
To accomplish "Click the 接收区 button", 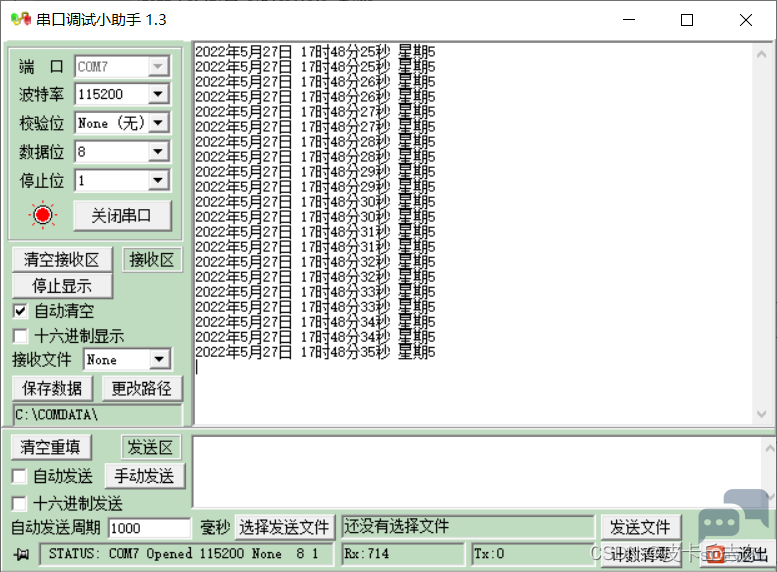I will tap(152, 260).
